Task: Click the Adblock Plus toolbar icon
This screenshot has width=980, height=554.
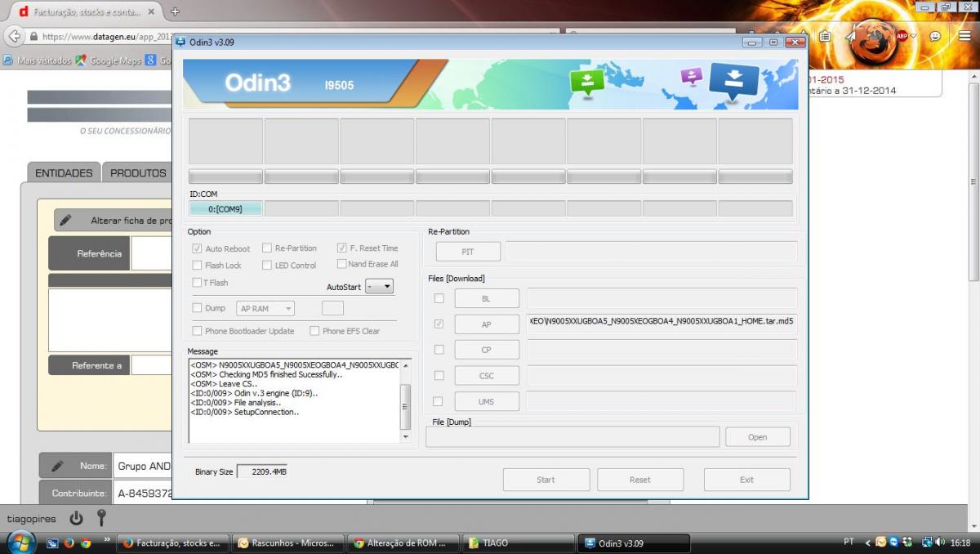Action: tap(902, 36)
